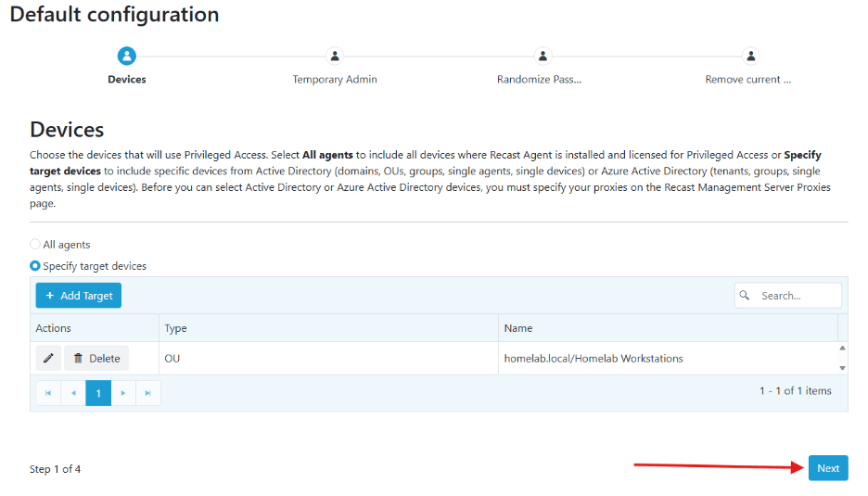This screenshot has height=496, width=868.
Task: Open the Temporary Admin step label
Action: click(x=335, y=80)
